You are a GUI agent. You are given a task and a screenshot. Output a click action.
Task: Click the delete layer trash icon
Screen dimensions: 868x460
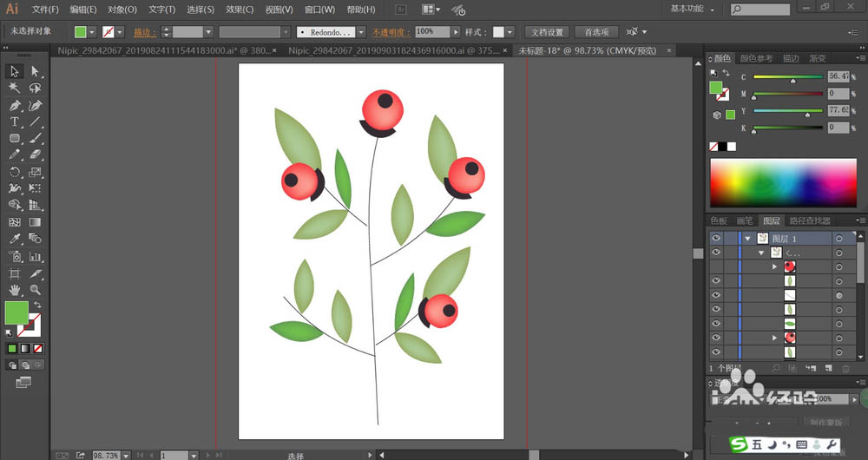click(x=845, y=368)
